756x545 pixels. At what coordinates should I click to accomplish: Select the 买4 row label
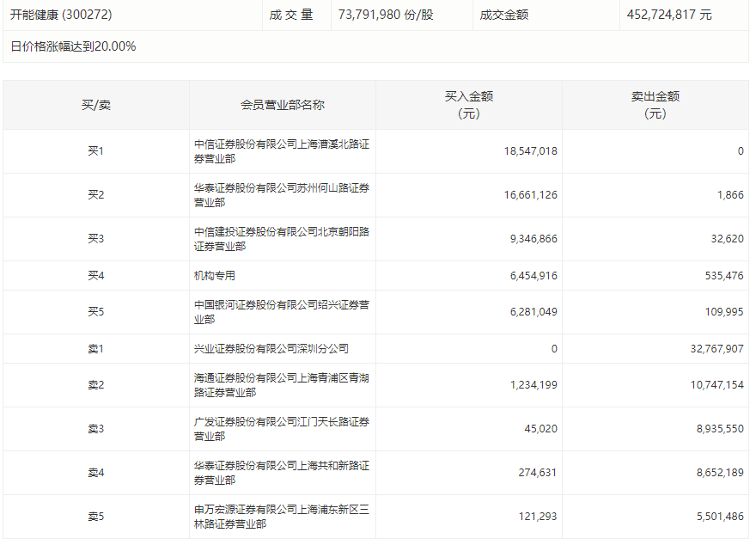[x=96, y=275]
